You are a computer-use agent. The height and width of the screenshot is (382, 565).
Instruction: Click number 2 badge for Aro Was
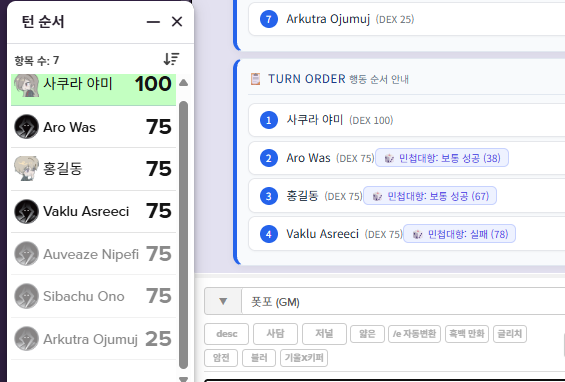pos(269,158)
